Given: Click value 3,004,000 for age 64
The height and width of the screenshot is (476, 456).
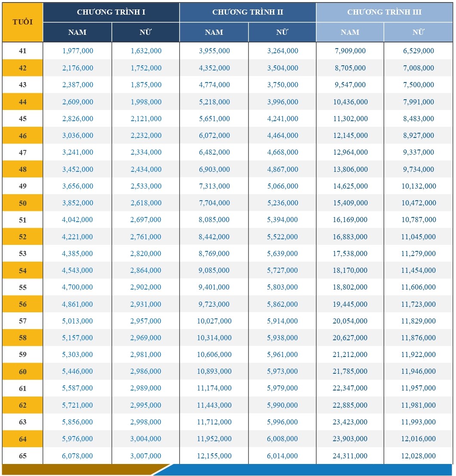Looking at the screenshot, I should [x=146, y=439].
